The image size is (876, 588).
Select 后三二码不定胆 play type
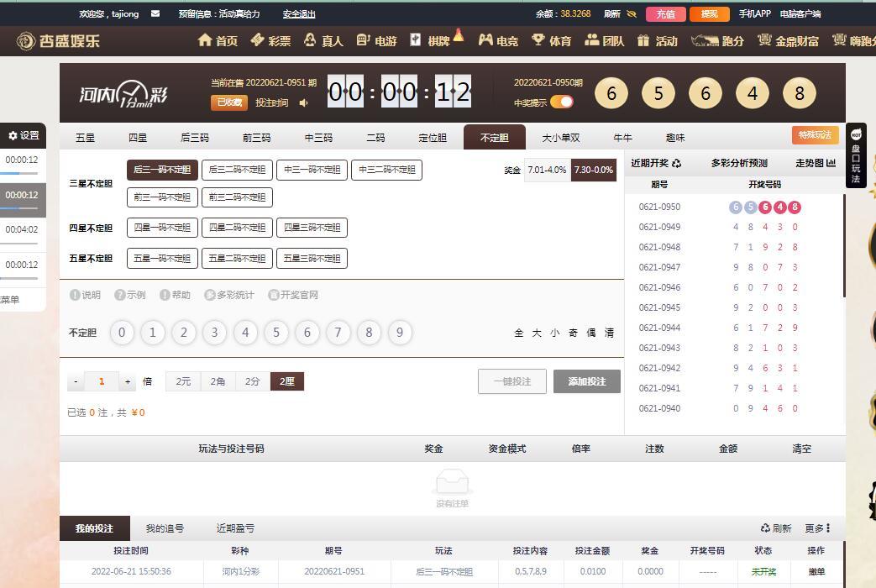(x=237, y=170)
